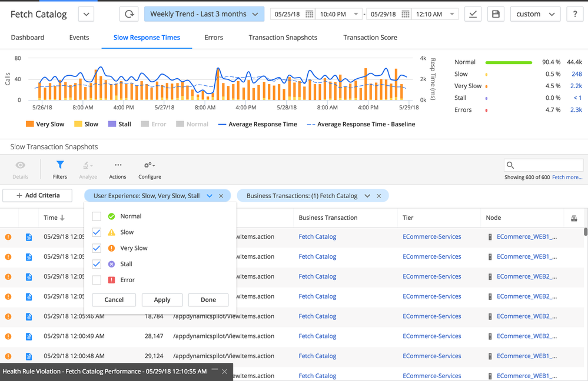This screenshot has height=381, width=588.
Task: Toggle Average Response Time line in legend
Action: coord(258,124)
